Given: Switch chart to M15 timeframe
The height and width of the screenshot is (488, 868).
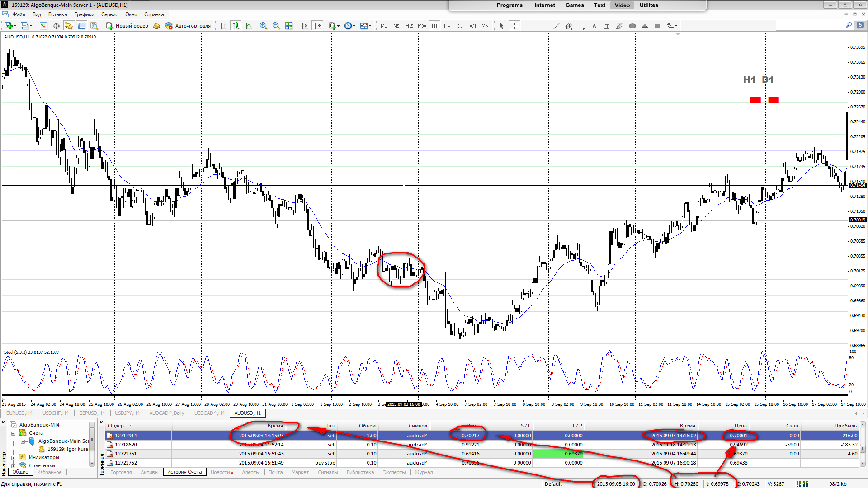Looking at the screenshot, I should click(409, 26).
